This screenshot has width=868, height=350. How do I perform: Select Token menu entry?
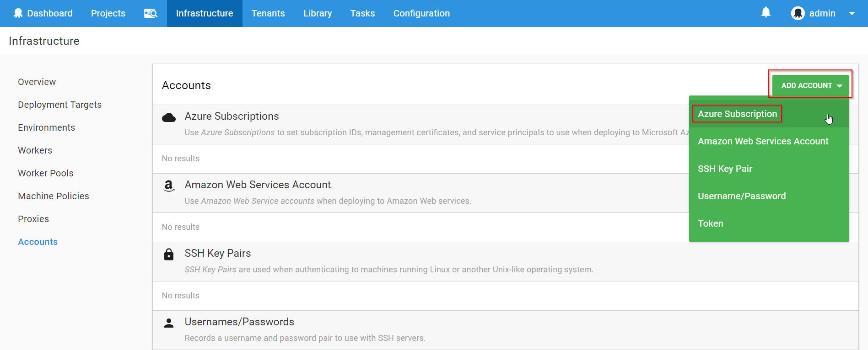tap(769, 223)
